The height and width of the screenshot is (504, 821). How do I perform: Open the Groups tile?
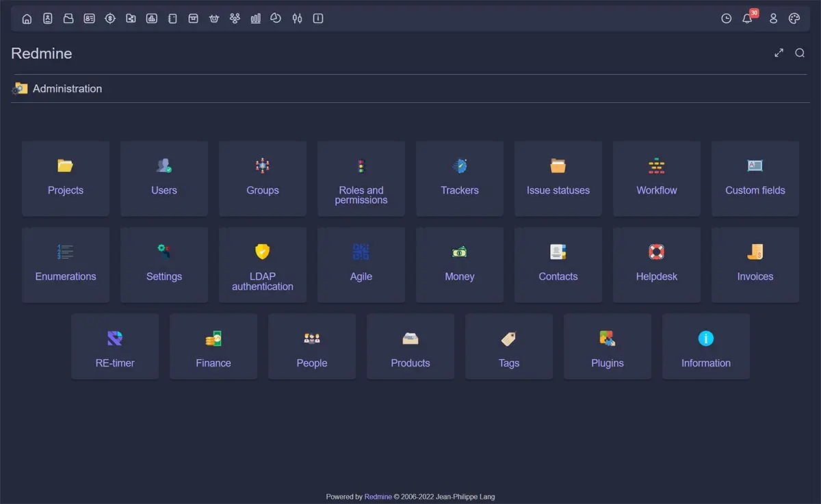click(x=263, y=178)
